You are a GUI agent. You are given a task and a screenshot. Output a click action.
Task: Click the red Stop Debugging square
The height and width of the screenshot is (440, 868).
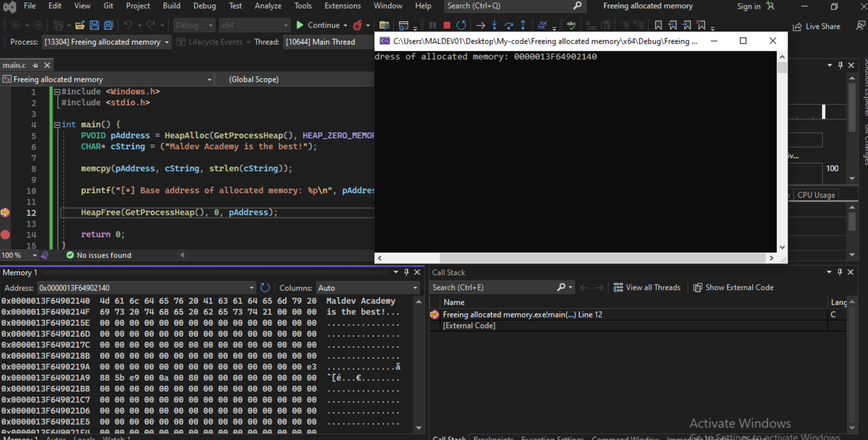(447, 25)
